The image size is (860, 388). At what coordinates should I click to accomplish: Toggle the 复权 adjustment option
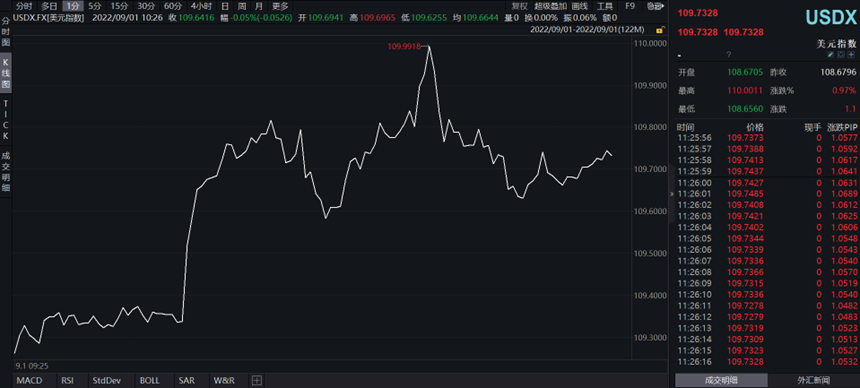(x=520, y=7)
